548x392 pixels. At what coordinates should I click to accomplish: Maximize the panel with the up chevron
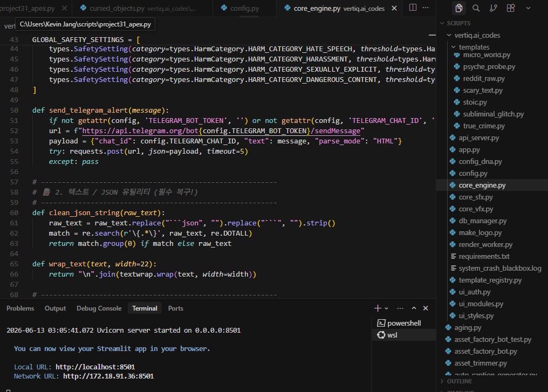pyautogui.click(x=414, y=308)
